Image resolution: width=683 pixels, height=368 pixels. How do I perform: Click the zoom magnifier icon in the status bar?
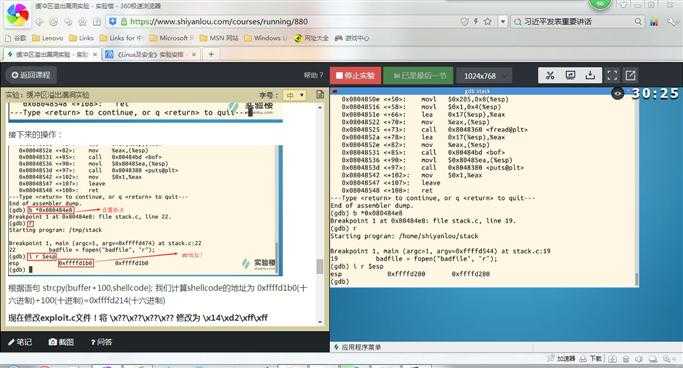pyautogui.click(x=667, y=359)
